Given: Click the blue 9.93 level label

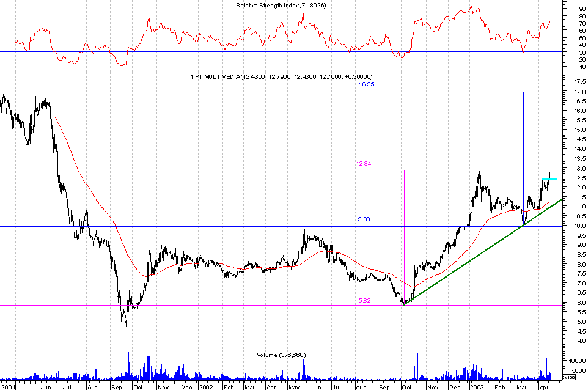Looking at the screenshot, I should coord(364,219).
